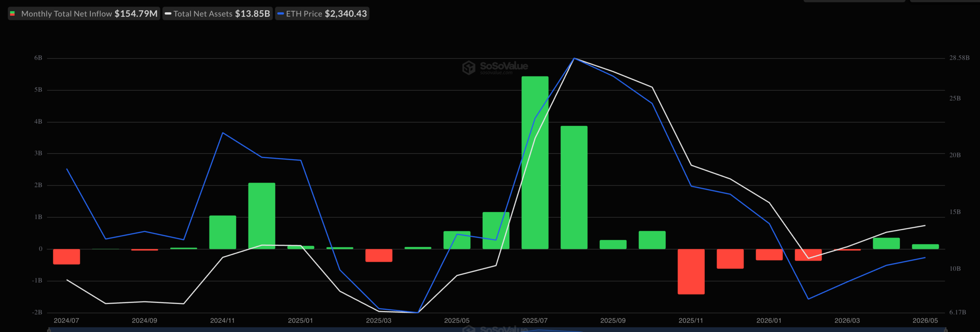980x332 pixels.
Task: Click the "20B" right axis label
Action: click(955, 155)
